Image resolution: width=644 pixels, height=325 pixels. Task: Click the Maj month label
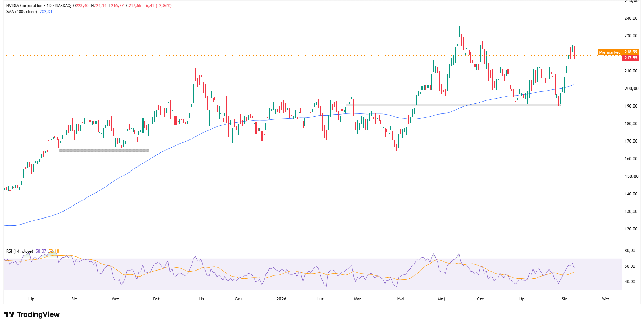coord(441,299)
